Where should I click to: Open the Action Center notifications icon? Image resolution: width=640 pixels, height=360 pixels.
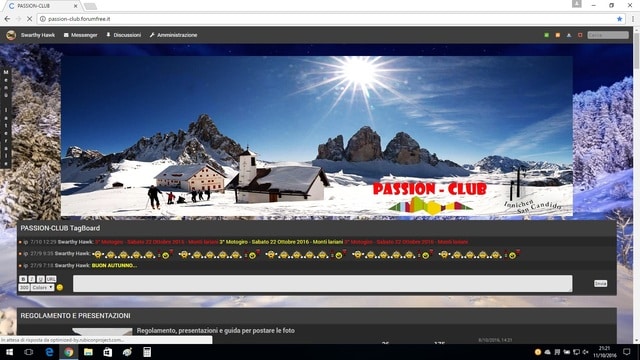(627, 352)
